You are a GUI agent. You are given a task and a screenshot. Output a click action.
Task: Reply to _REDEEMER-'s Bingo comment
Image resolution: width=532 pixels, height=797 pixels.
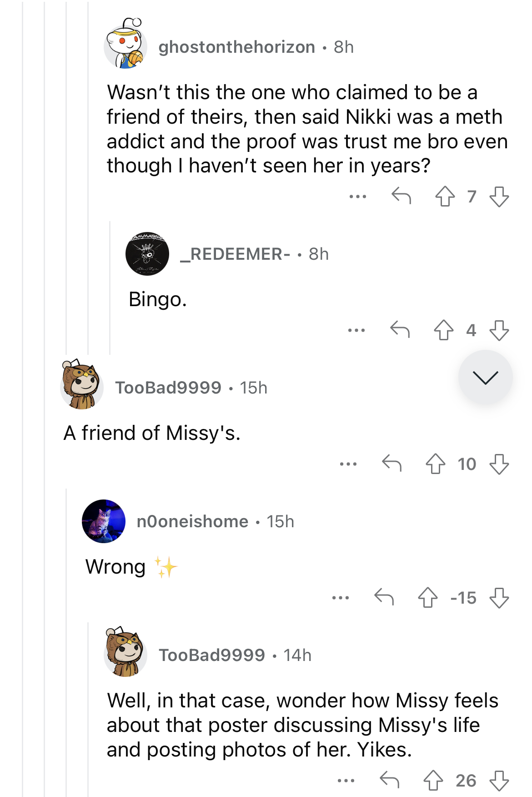(x=400, y=329)
